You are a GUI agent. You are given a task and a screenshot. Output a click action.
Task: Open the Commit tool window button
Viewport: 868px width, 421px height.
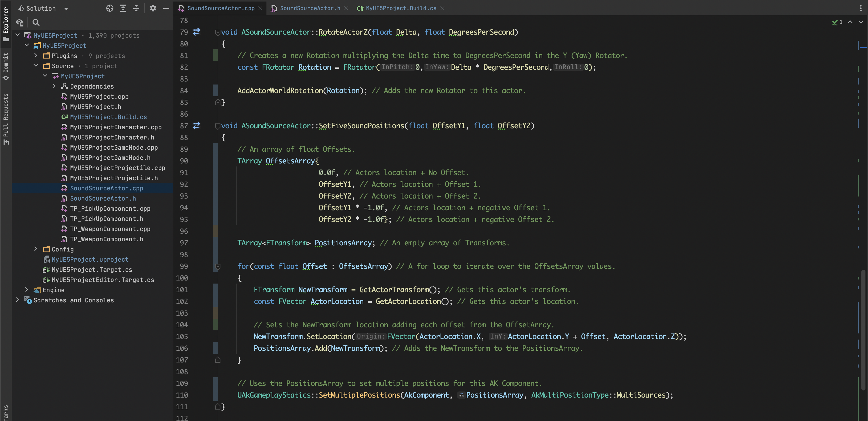6,66
